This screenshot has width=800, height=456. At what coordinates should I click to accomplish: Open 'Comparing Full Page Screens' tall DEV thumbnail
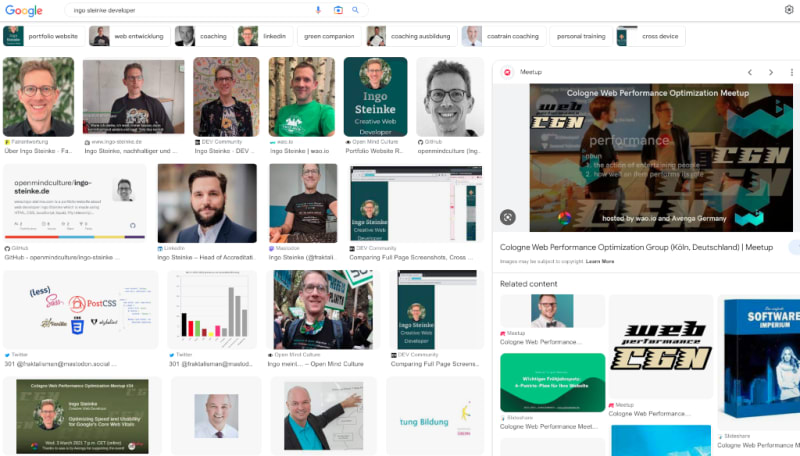click(x=437, y=310)
